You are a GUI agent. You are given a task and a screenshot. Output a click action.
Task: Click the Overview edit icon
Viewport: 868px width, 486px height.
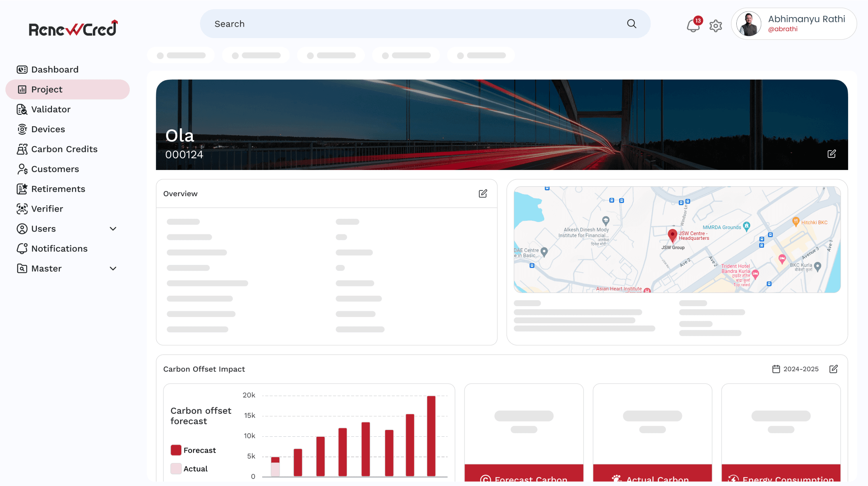(482, 193)
